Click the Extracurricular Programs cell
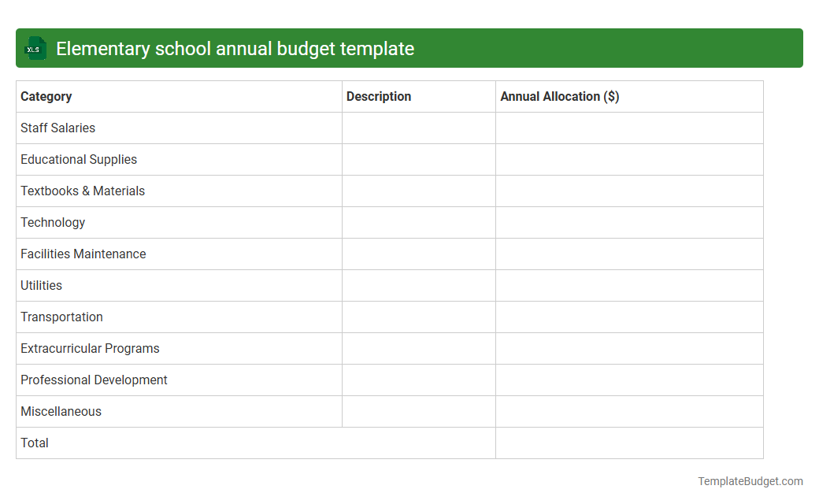 pyautogui.click(x=90, y=348)
